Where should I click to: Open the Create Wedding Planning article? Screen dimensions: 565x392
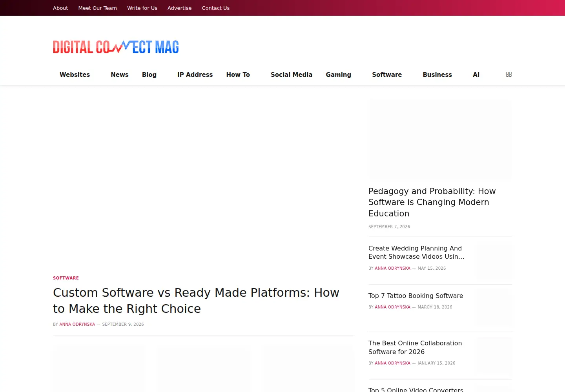[x=416, y=252]
